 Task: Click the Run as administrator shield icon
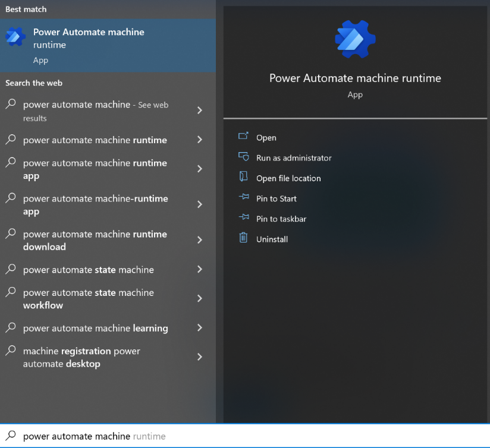pos(243,156)
